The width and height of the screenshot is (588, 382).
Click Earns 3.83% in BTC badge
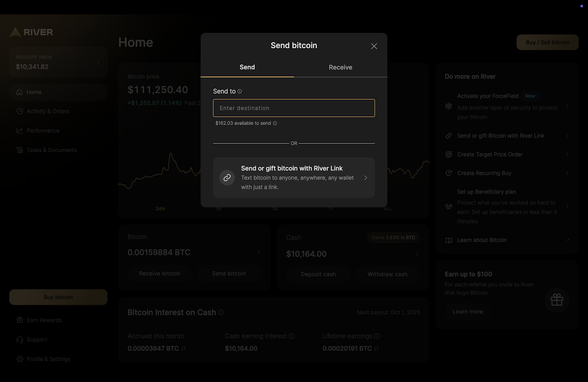393,238
